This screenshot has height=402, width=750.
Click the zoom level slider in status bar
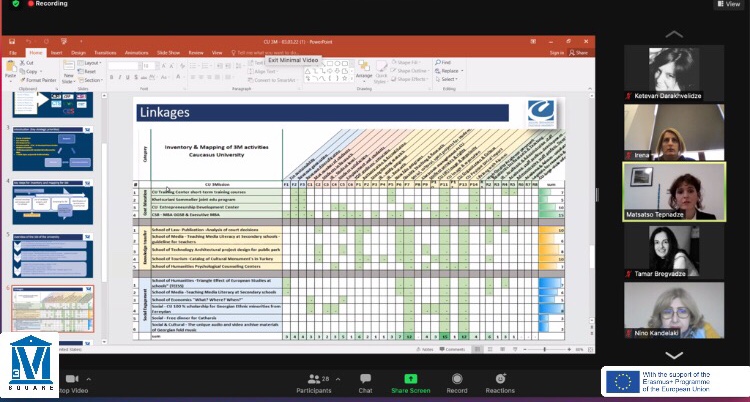click(x=545, y=349)
